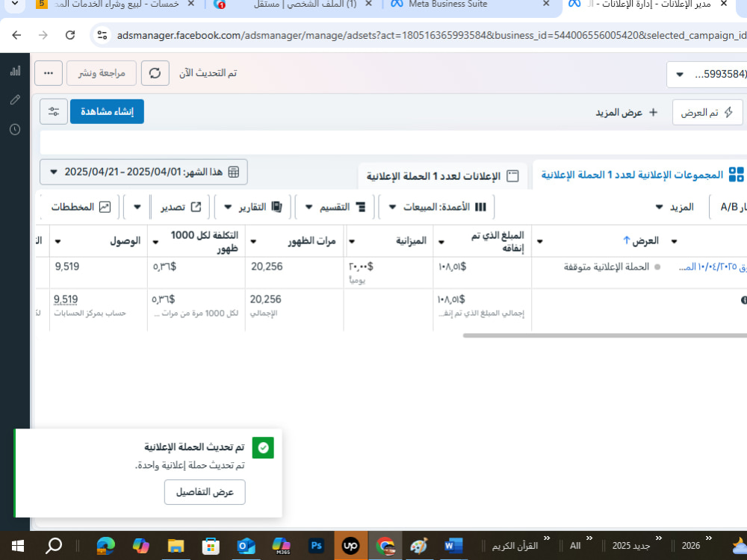Open the القرآن الكريم taskbar toolbar
This screenshot has height=560, width=747.
[x=515, y=546]
